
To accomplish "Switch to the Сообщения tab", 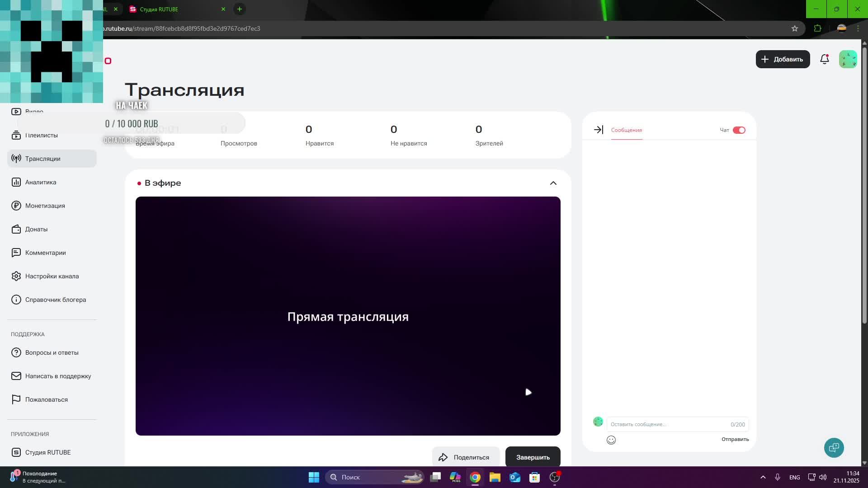I will [x=626, y=130].
